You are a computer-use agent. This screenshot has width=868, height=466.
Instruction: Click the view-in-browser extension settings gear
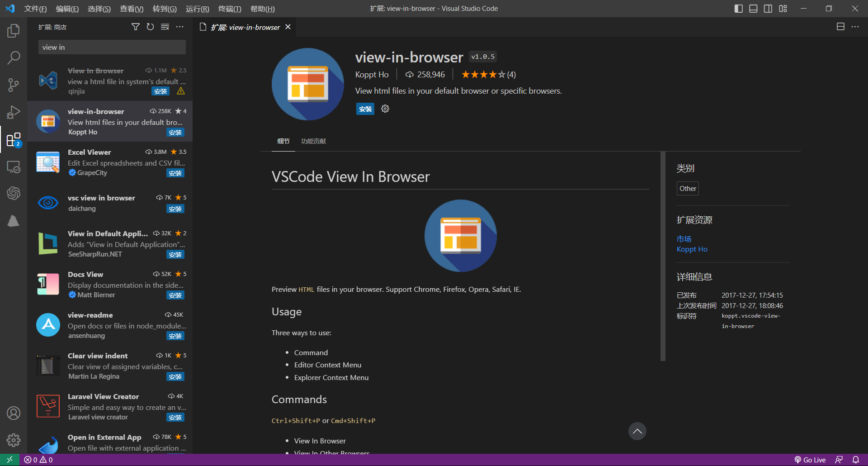(x=385, y=109)
